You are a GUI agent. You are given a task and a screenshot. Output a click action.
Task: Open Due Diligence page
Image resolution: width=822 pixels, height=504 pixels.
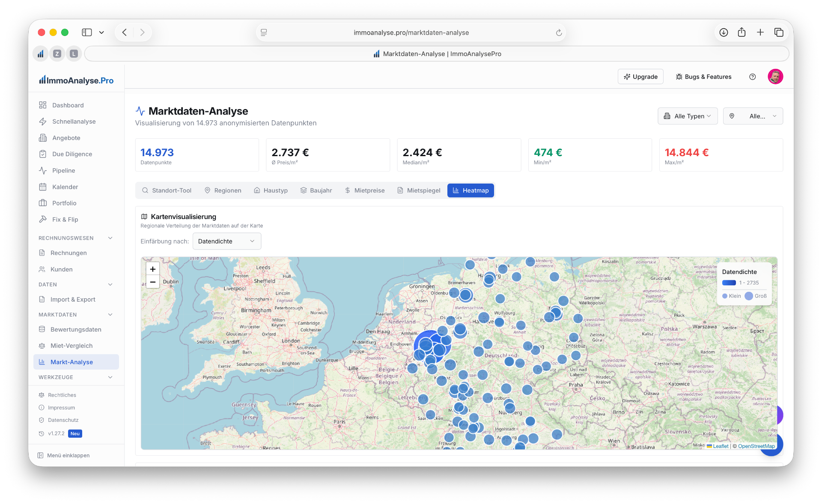pos(76,154)
